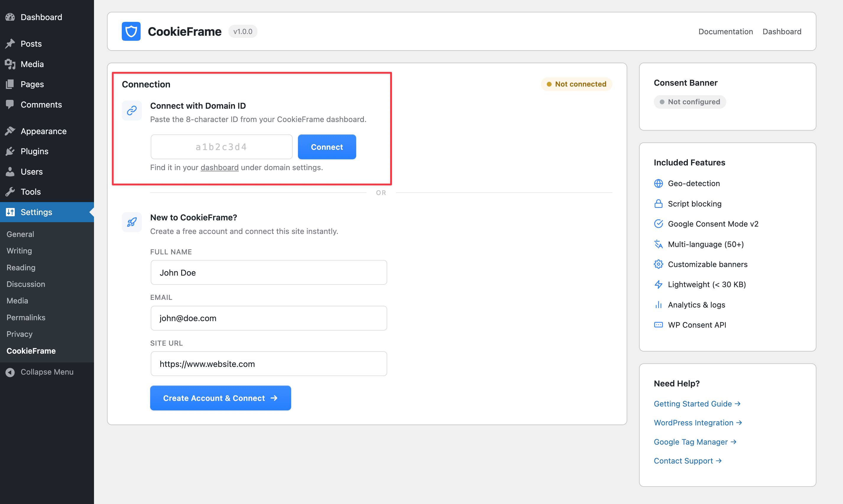
Task: Click the chain link icon beside Domain ID
Action: tap(132, 110)
